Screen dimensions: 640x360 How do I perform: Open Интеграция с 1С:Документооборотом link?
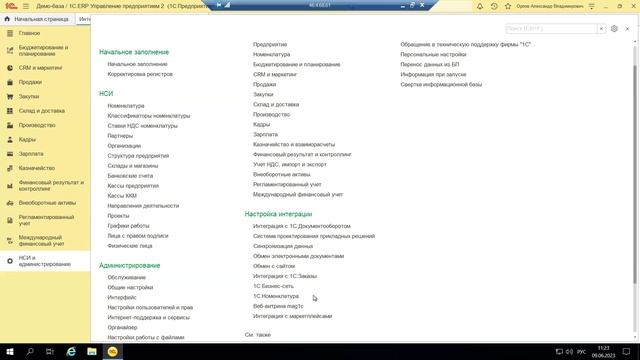(x=302, y=226)
